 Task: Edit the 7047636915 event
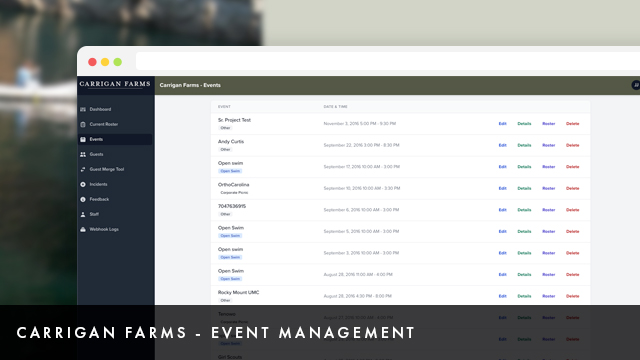502,210
